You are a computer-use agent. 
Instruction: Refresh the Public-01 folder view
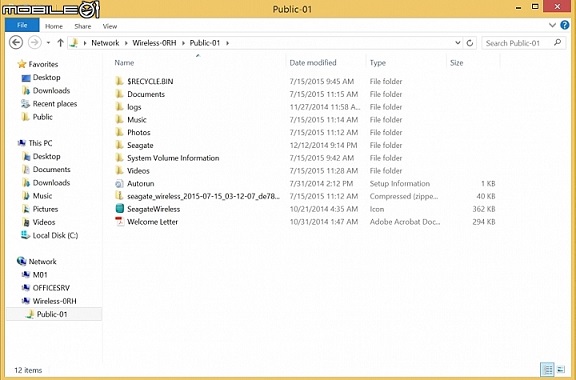click(x=469, y=43)
